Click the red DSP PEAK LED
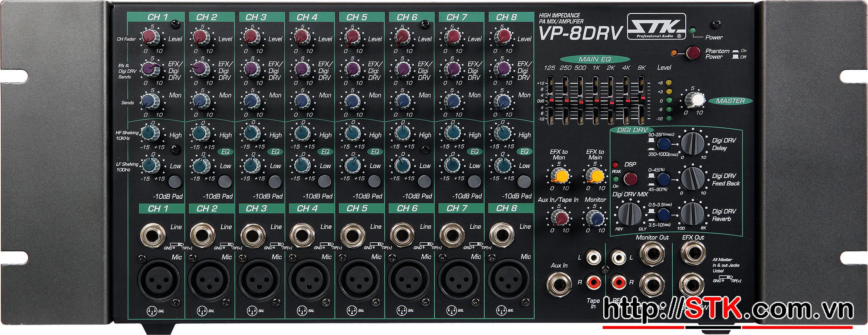Image resolution: width=868 pixels, height=335 pixels. pos(615,165)
